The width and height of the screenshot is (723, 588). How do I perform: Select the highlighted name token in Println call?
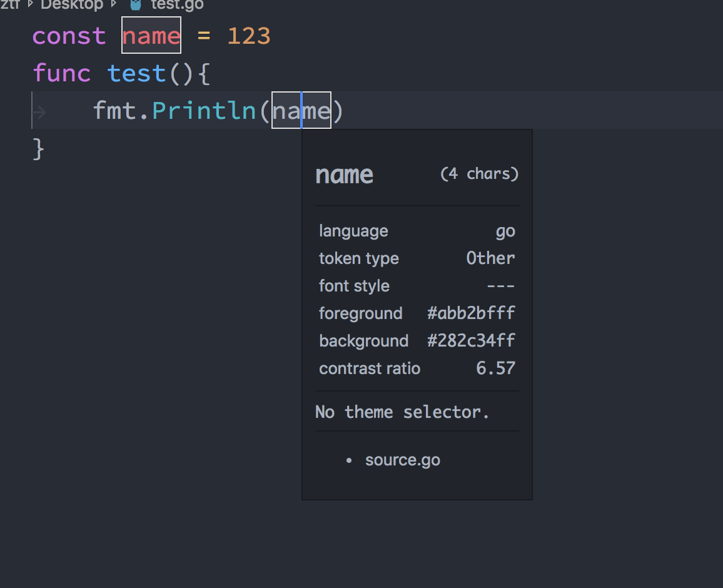(301, 110)
